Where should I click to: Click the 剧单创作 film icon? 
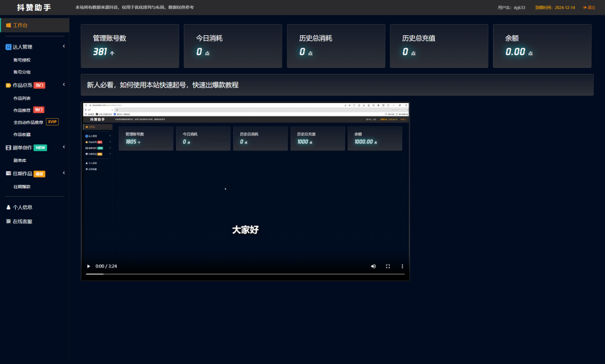8,148
